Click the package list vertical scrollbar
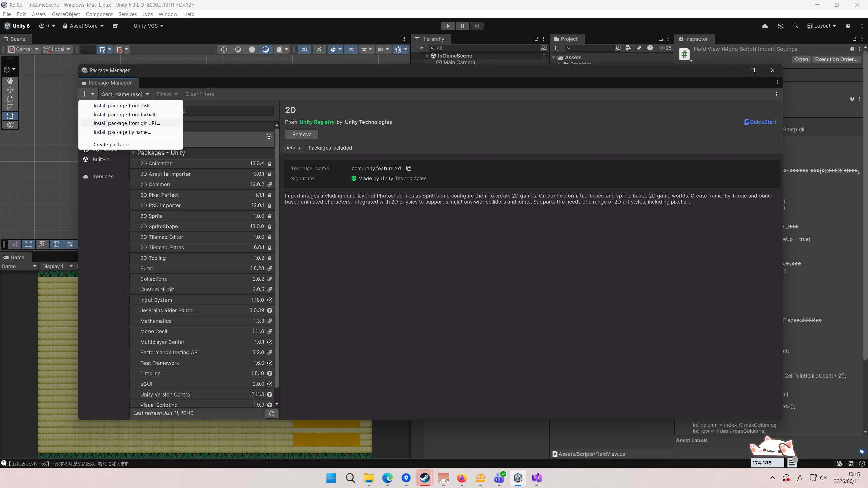 [277, 258]
